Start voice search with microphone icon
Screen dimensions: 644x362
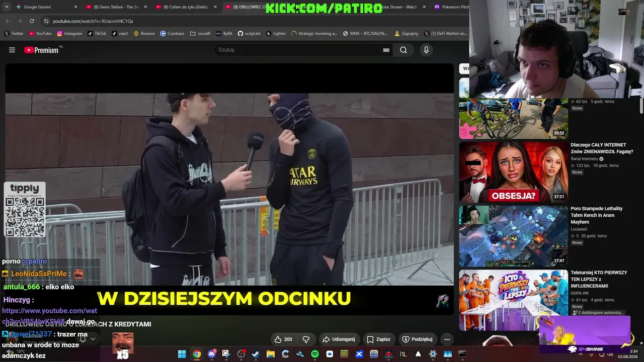pyautogui.click(x=426, y=50)
